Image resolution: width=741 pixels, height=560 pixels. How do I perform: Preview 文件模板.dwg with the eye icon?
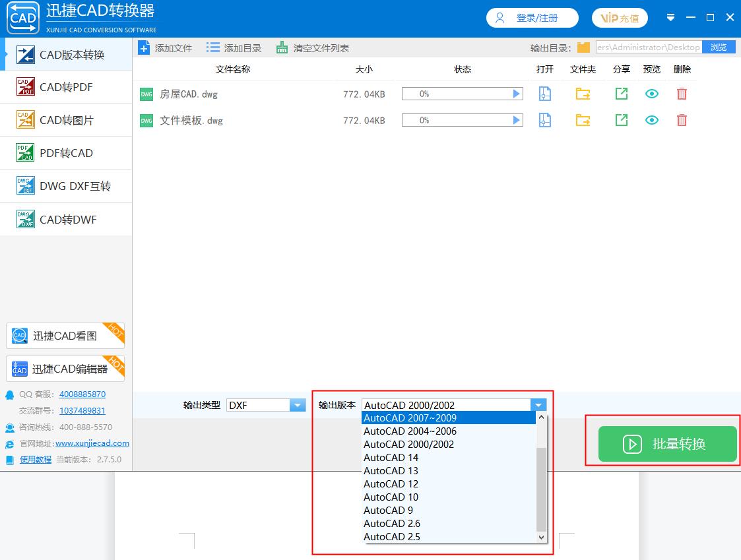pyautogui.click(x=652, y=120)
